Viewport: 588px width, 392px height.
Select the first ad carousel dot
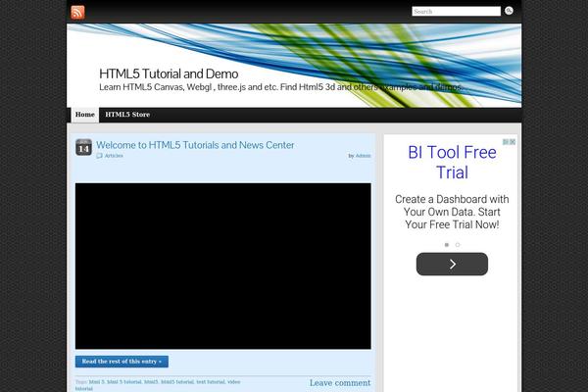pyautogui.click(x=446, y=245)
